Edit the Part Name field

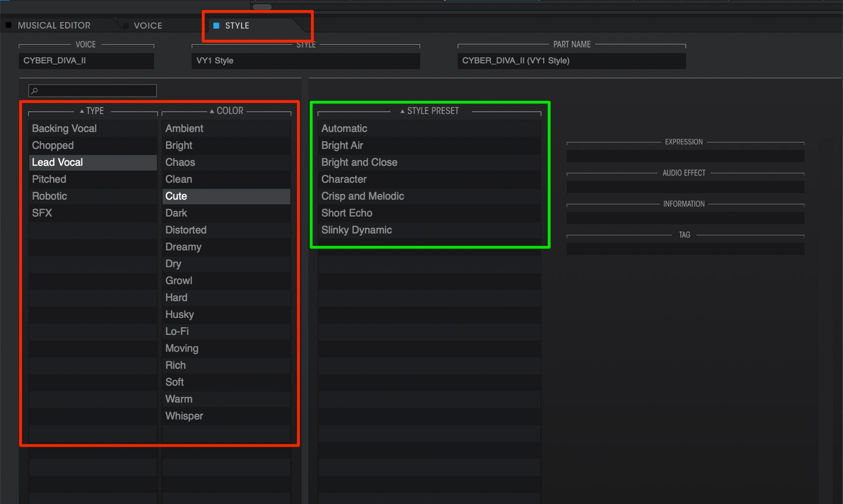point(571,61)
